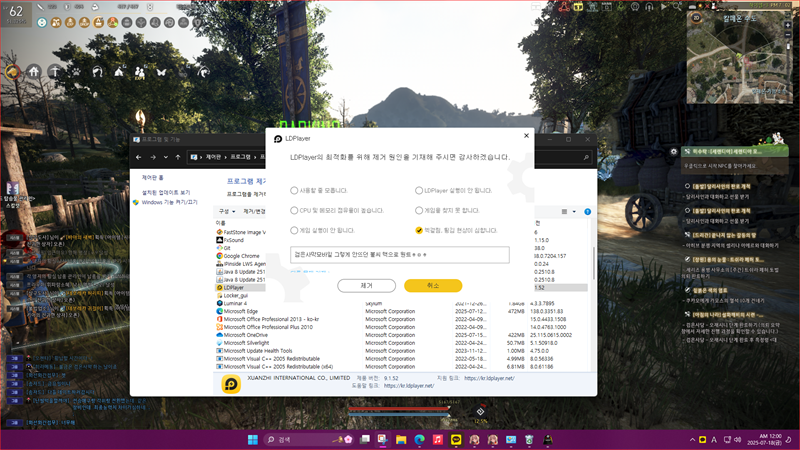The image size is (800, 450).
Task: Click the settings gear beside quest tracker
Action: tap(673, 152)
